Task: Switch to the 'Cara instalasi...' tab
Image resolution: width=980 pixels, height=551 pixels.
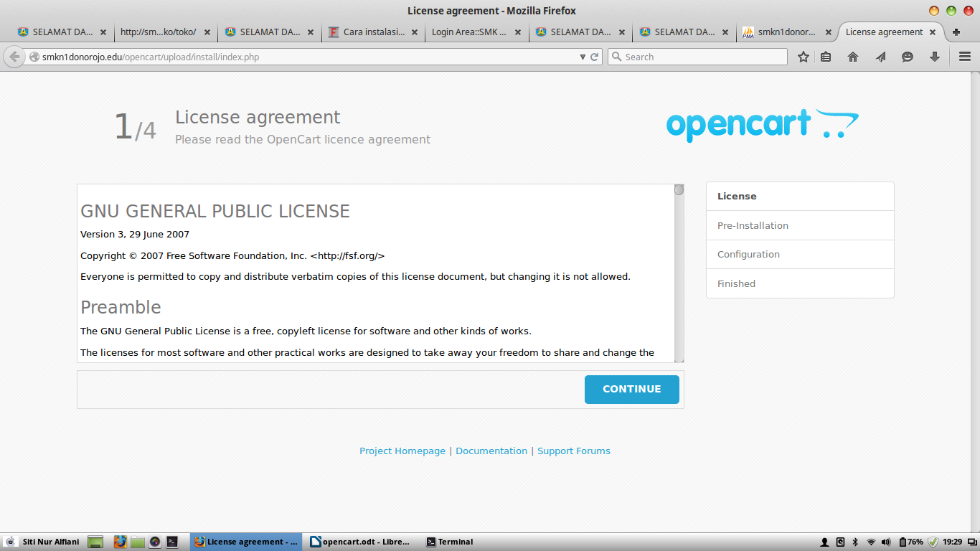Action: coord(373,32)
